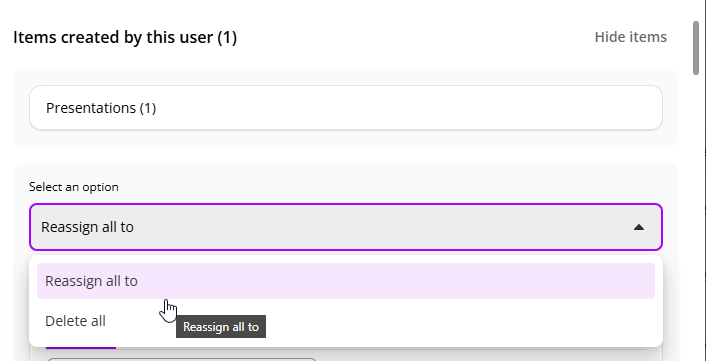
Task: Grab the vertical scrollbar thumb
Action: coord(696,48)
